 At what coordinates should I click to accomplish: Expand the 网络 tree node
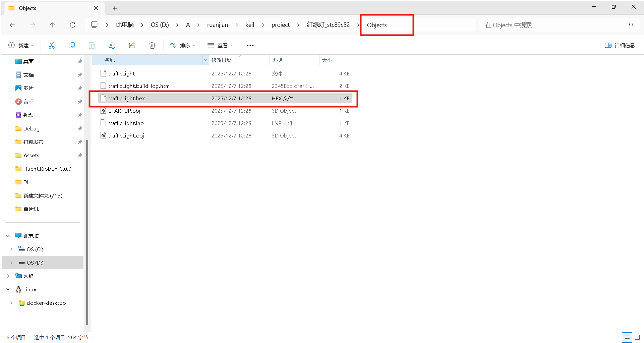[8, 276]
